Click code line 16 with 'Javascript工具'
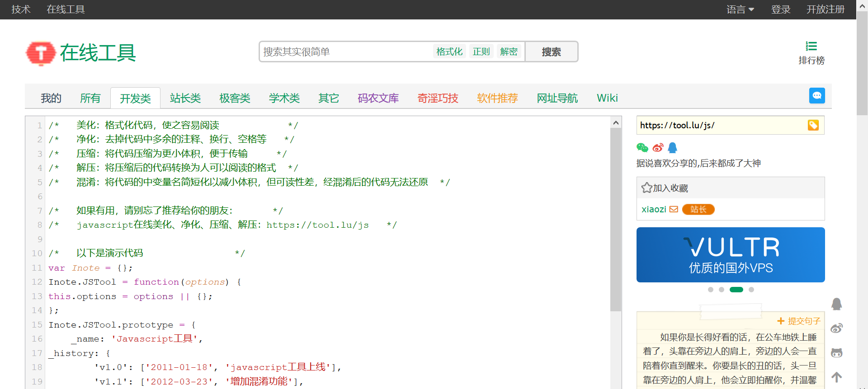Screen dimensions: 868x389 [x=137, y=339]
